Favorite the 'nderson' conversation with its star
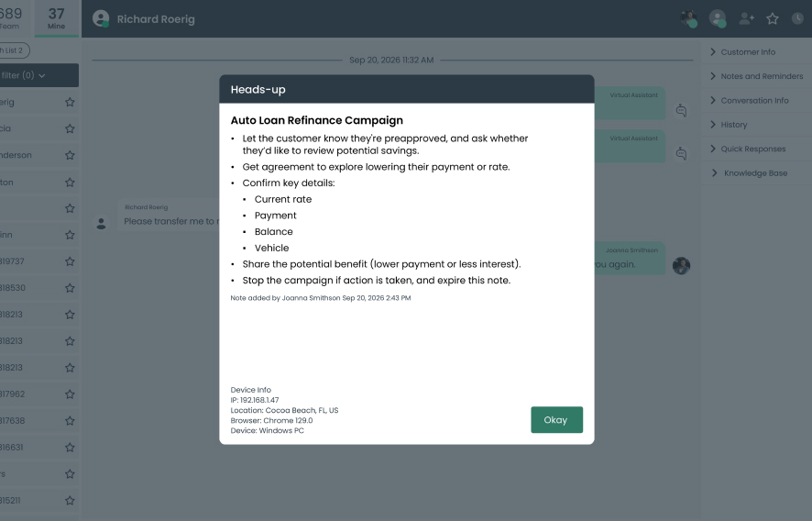The height and width of the screenshot is (521, 812). [x=70, y=155]
